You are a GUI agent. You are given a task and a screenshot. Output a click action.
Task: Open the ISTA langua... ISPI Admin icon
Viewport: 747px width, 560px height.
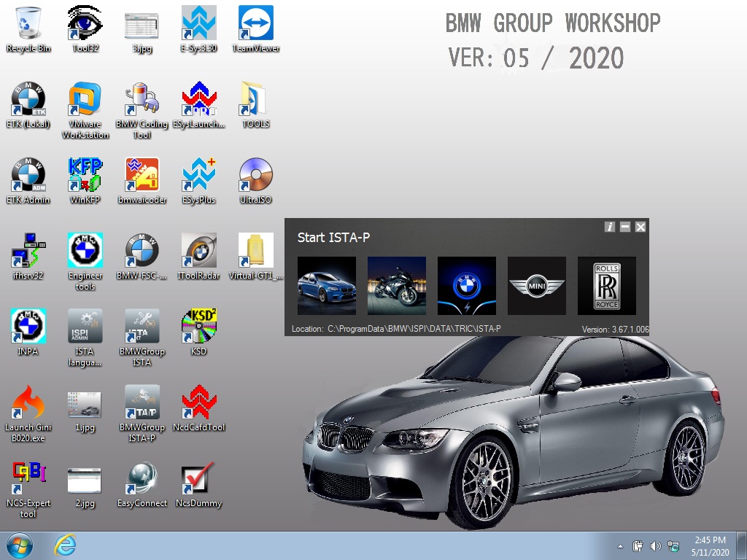[x=85, y=337]
